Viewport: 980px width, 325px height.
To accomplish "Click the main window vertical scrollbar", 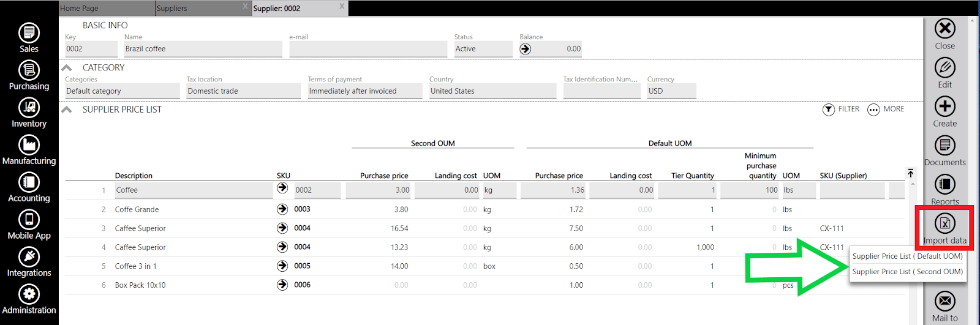I will point(972,171).
